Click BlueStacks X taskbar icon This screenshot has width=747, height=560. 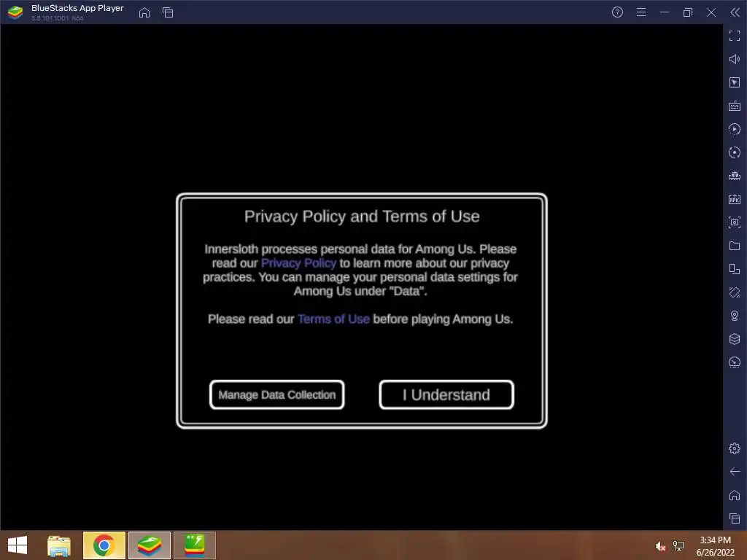[195, 545]
